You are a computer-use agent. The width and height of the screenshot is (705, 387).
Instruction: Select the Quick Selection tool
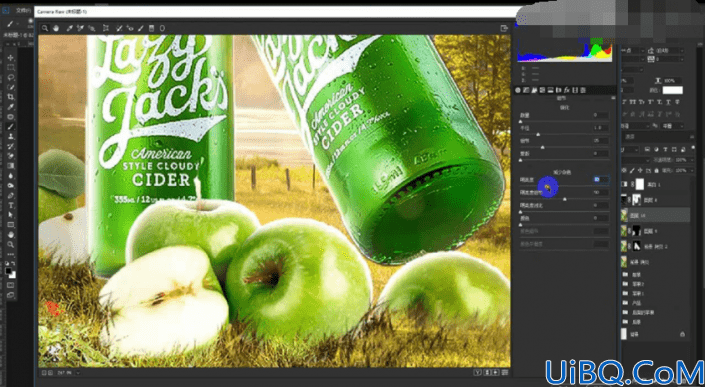click(x=11, y=87)
